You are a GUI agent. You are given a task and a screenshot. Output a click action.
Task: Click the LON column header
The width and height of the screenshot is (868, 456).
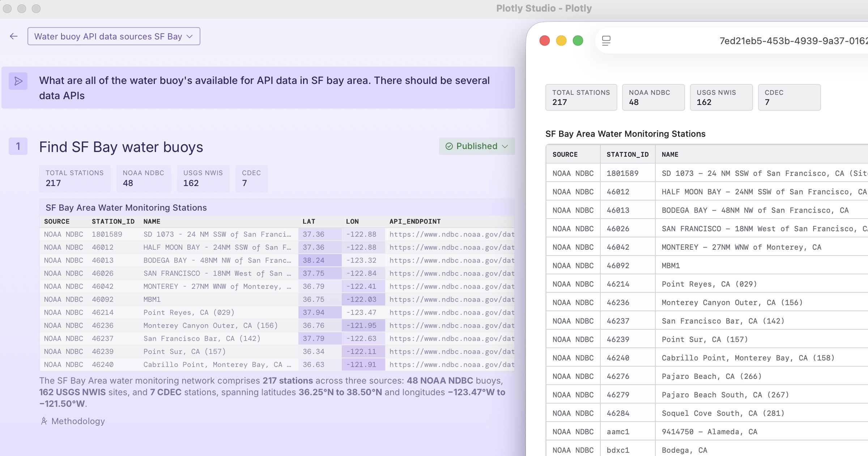tap(352, 221)
